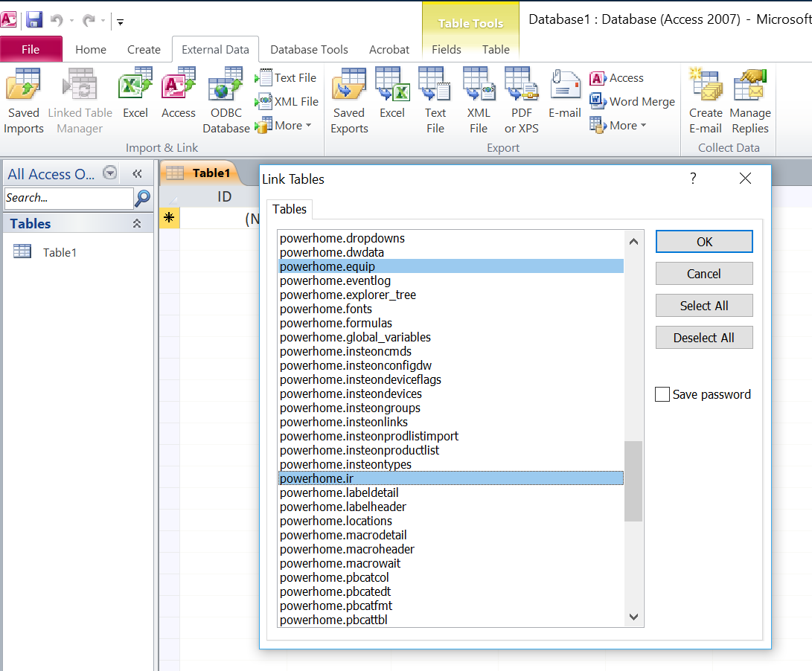
Task: Select the new-record asterisk row selector
Action: pyautogui.click(x=169, y=217)
